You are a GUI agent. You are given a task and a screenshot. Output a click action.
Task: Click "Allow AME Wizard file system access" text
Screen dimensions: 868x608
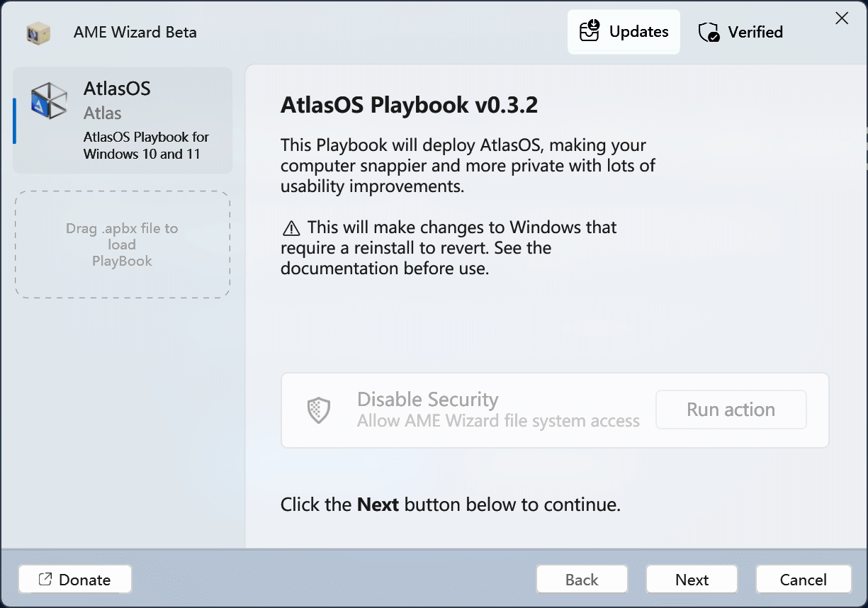coord(498,421)
